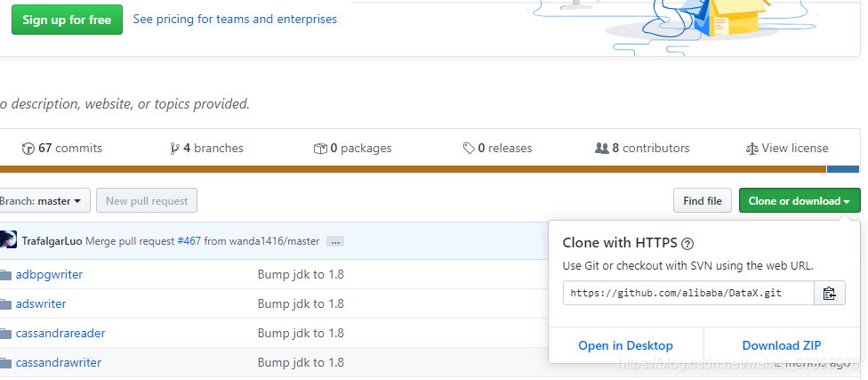The image size is (868, 380).
Task: Open the adbpgwriter folder
Action: tap(49, 274)
